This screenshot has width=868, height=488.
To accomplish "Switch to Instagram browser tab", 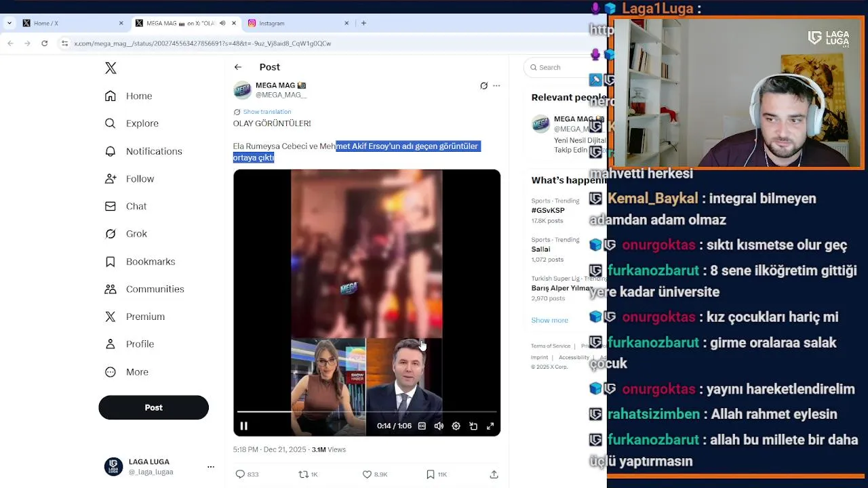I will [x=297, y=23].
